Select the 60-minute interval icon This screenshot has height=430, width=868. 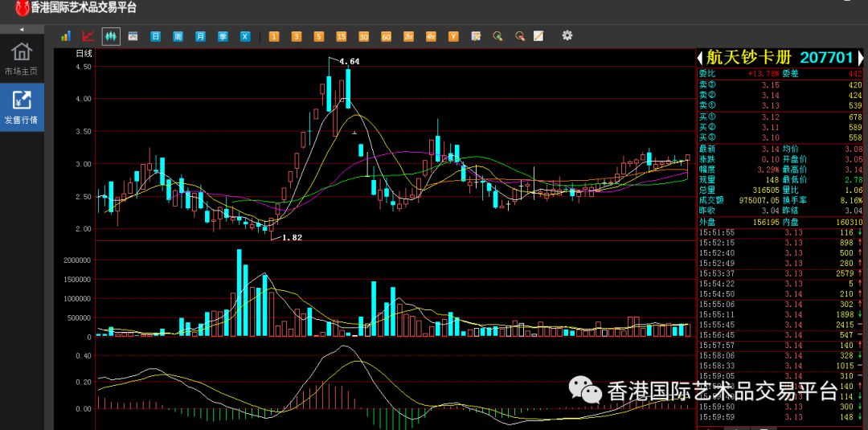pyautogui.click(x=386, y=36)
